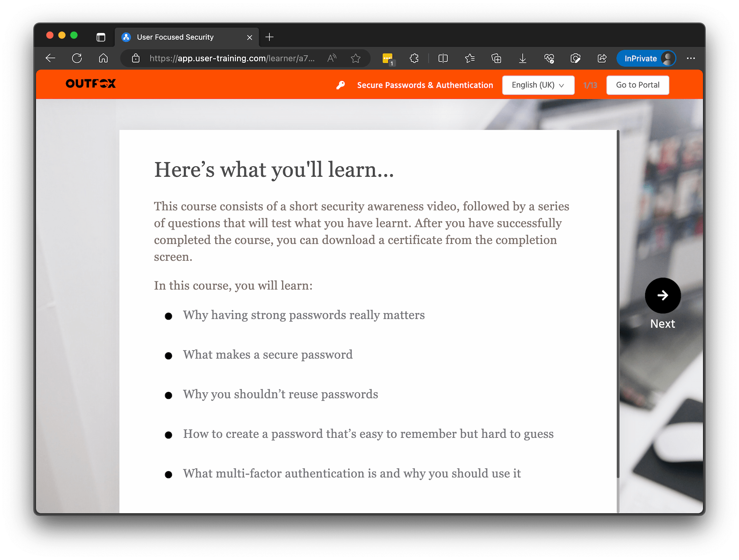Toggle split screen view icon
Screen dimensions: 739x560
click(443, 58)
